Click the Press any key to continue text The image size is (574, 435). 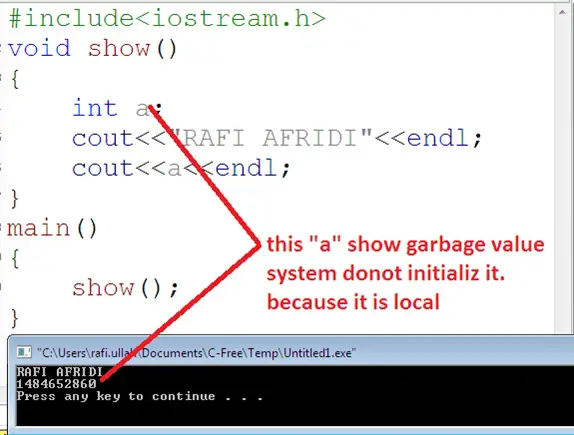click(x=140, y=396)
